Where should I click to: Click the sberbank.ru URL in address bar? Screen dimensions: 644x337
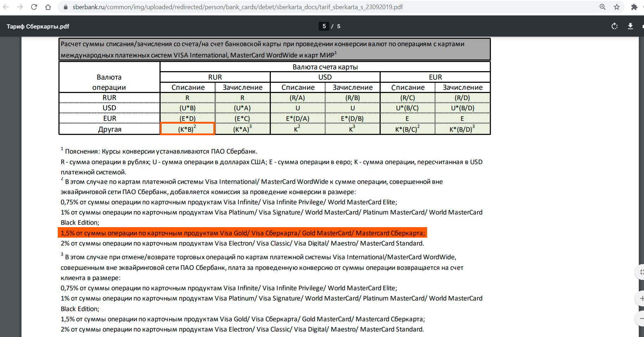click(x=238, y=7)
